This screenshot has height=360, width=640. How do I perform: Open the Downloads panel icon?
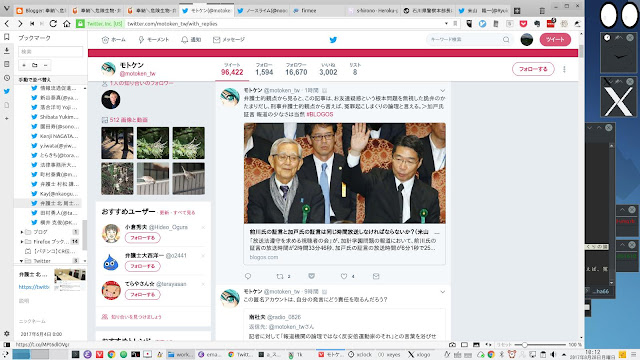point(7,51)
